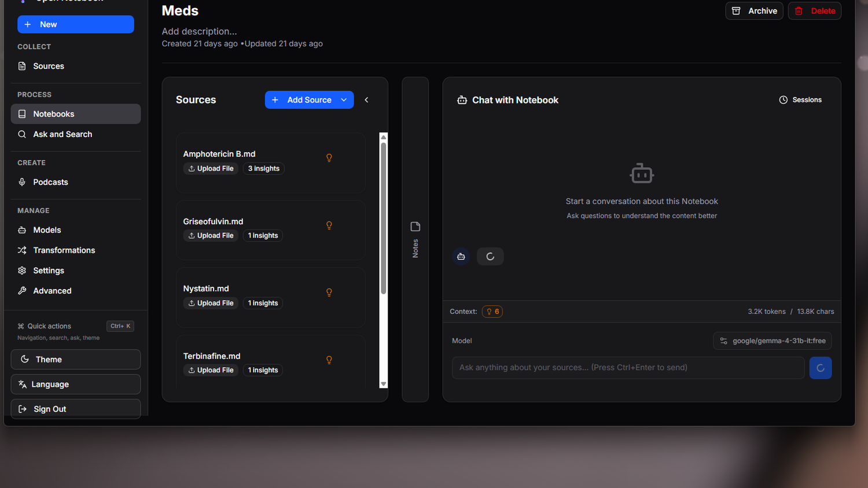Click the scrollbar down arrow in Sources
The image size is (868, 488).
[383, 385]
